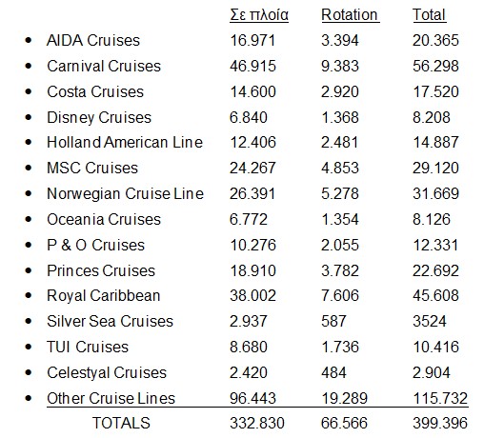Viewport: 504px width, 438px height.
Task: Click Oceania Cruises total 8.126
Action: (x=432, y=220)
